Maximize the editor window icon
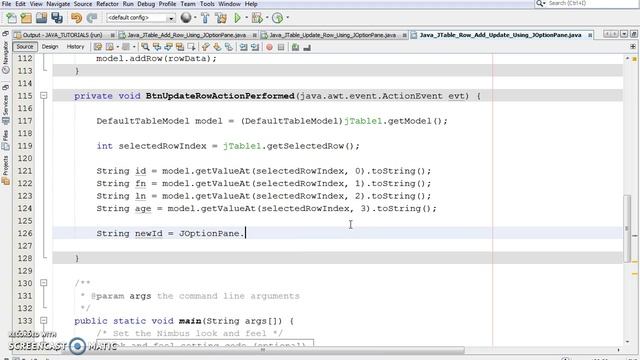The image size is (640, 360). [x=634, y=34]
